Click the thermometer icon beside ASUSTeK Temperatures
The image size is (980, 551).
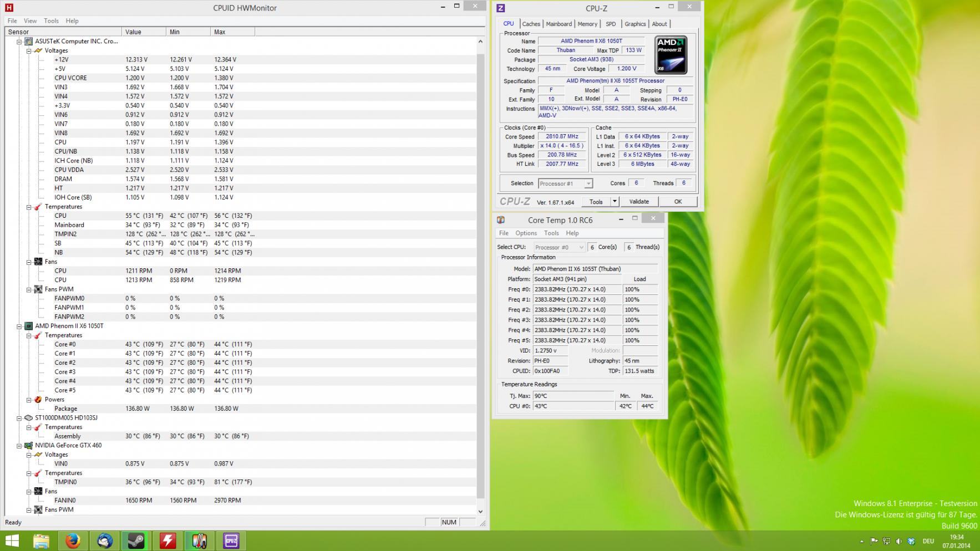coord(38,207)
